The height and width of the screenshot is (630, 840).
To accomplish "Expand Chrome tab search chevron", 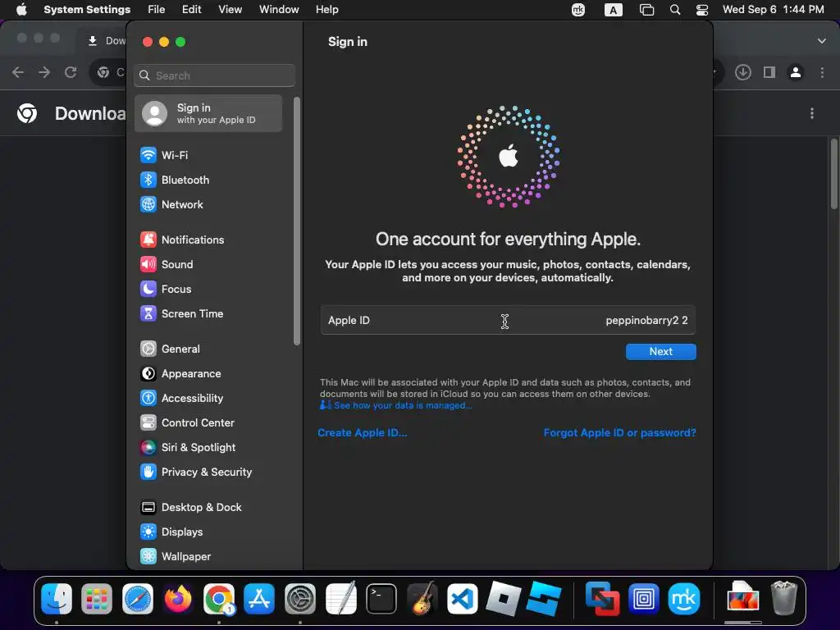I will 822,41.
